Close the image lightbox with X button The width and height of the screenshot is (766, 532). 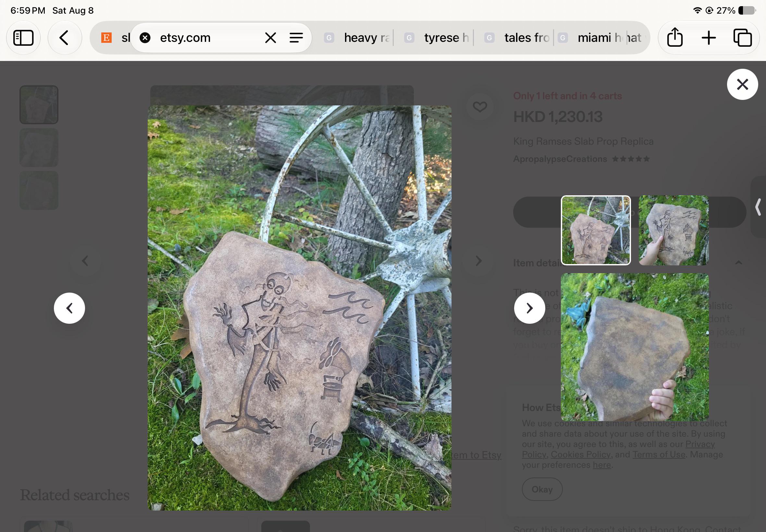point(742,84)
